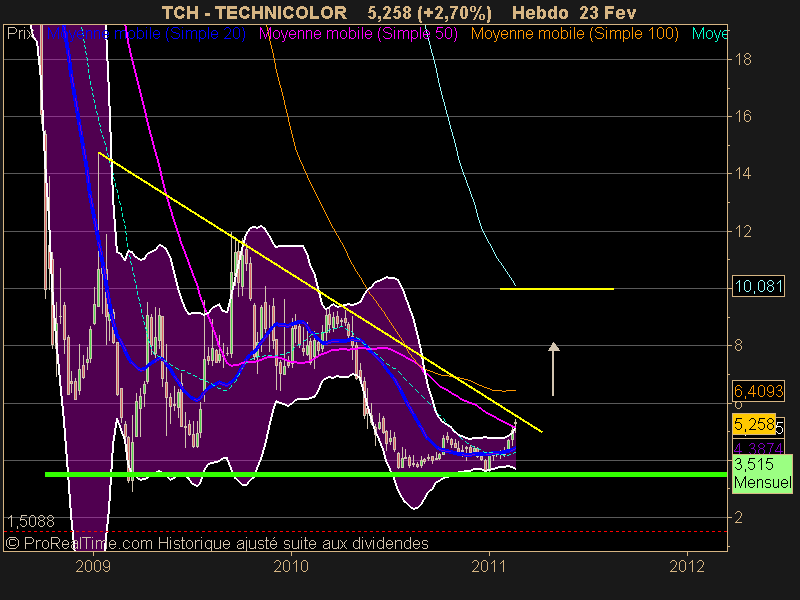This screenshot has width=800, height=600.
Task: Click the 5,258 current price tag
Action: [754, 424]
